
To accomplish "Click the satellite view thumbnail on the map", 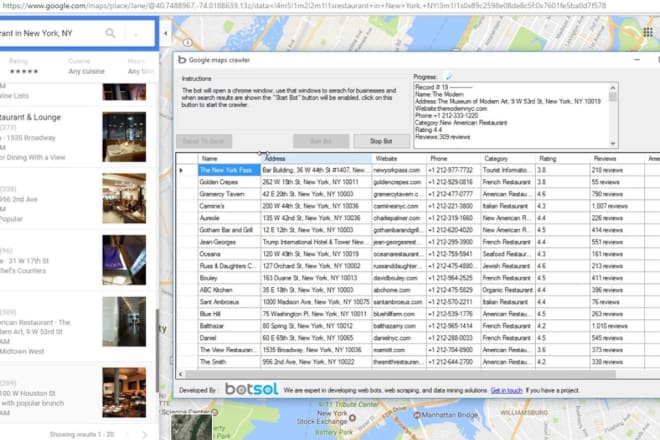I will coord(192,427).
